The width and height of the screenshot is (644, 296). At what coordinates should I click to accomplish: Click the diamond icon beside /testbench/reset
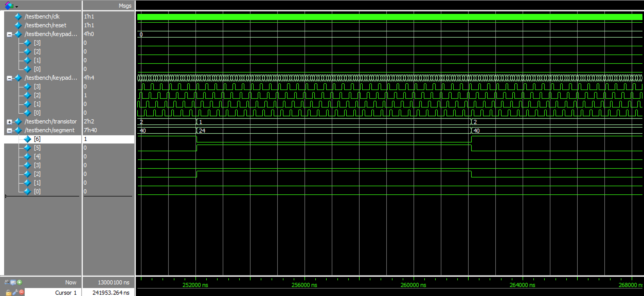click(x=18, y=25)
